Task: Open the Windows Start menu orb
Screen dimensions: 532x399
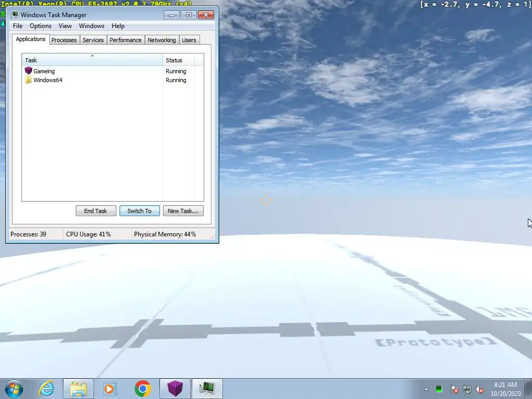Action: (x=14, y=389)
